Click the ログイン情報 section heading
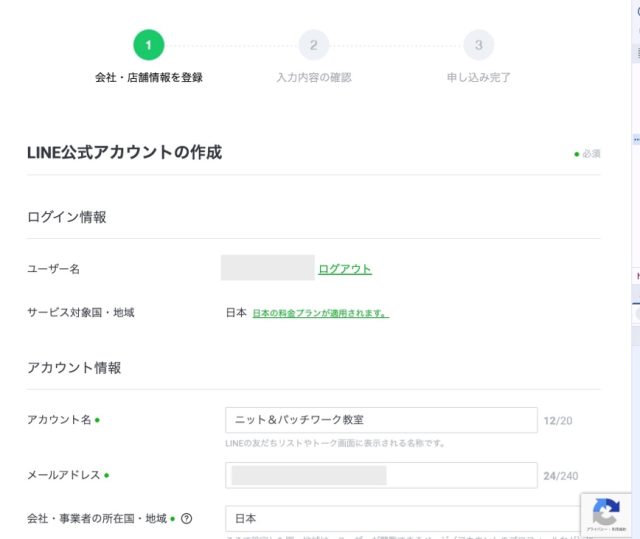This screenshot has width=640, height=539. pyautogui.click(x=67, y=217)
